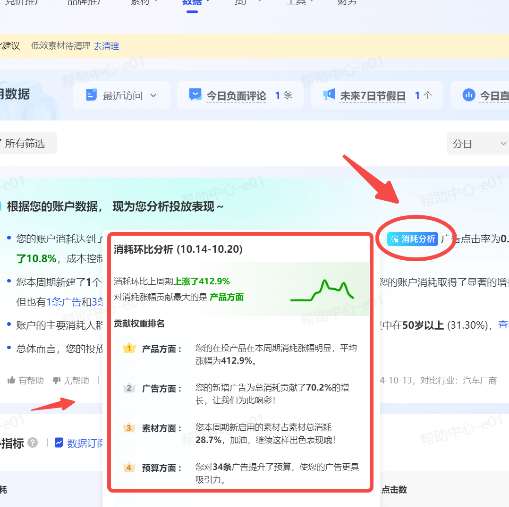The height and width of the screenshot is (507, 509).
Task: Open the 未来7日节假日 label
Action: (x=373, y=96)
